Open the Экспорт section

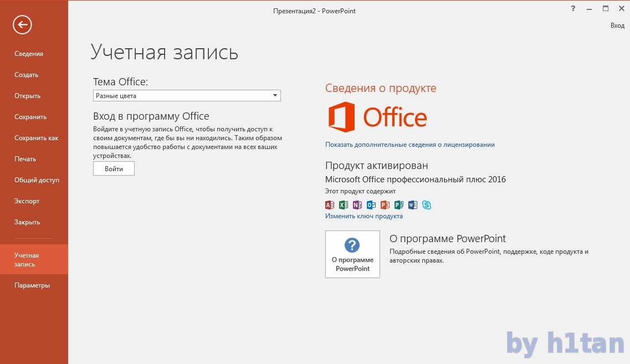[x=27, y=201]
